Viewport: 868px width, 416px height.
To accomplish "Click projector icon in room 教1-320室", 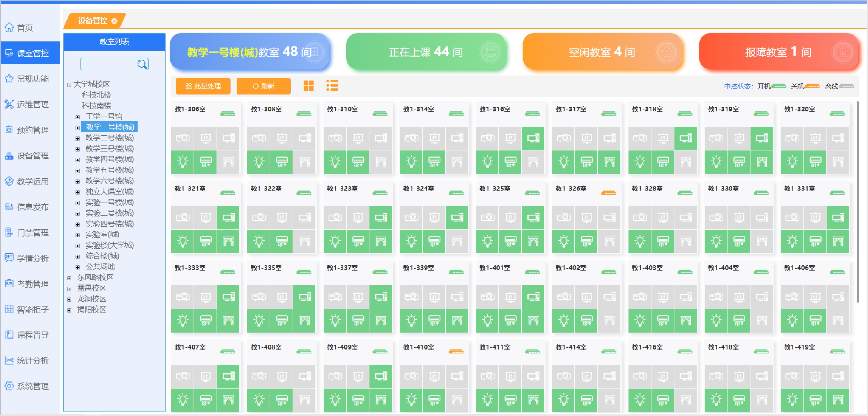I will pyautogui.click(x=792, y=138).
